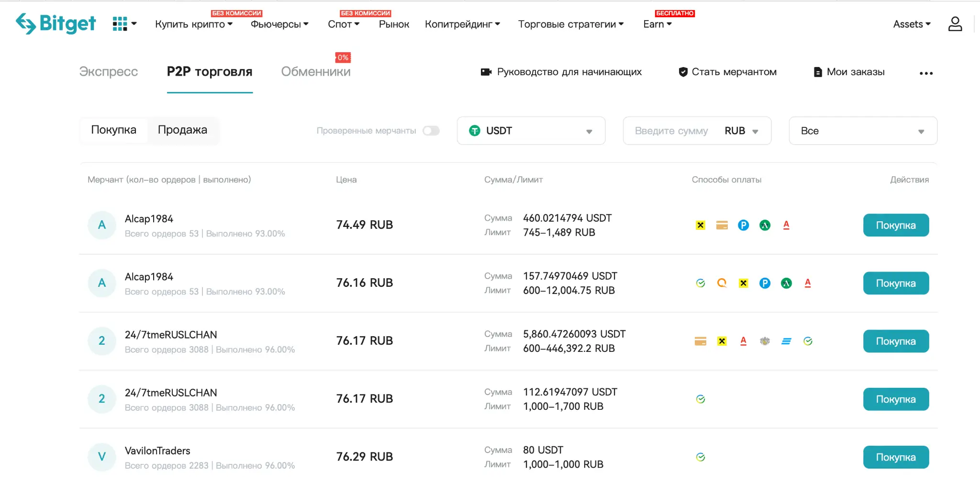Click the Tether USDT coin icon
The image size is (980, 485).
[x=474, y=131]
